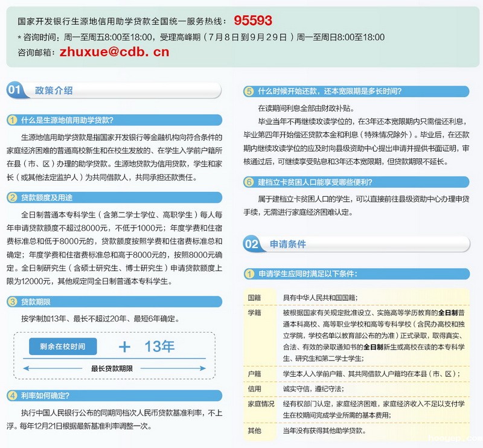The width and height of the screenshot is (483, 448).
Task: Click the 02 badge beside 申请条件
Action: tap(252, 244)
